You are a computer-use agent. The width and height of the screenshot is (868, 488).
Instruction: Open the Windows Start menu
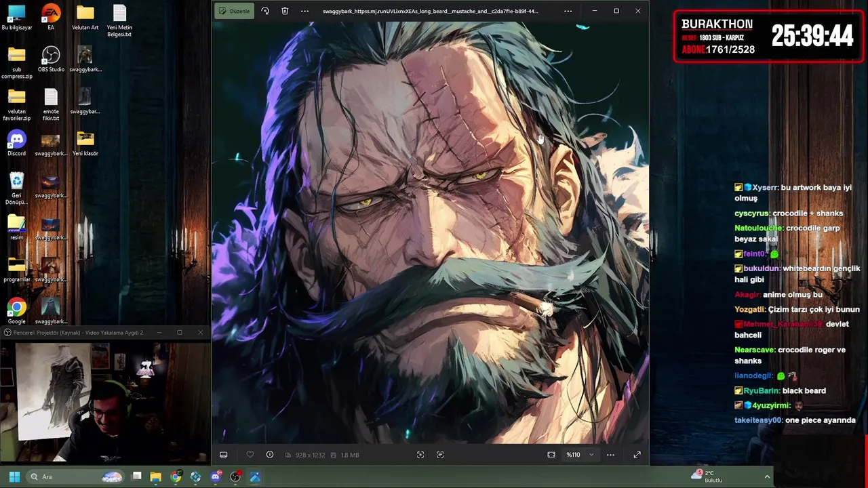point(14,476)
